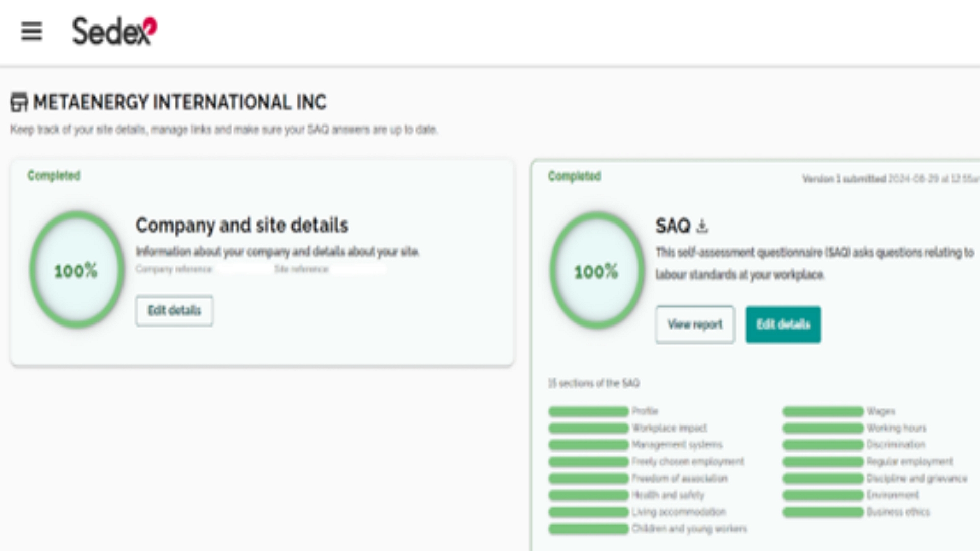Download the SAQ using the download icon

(702, 226)
